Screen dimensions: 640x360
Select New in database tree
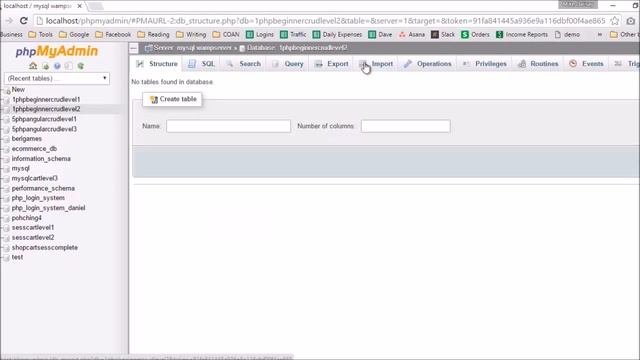[x=18, y=89]
